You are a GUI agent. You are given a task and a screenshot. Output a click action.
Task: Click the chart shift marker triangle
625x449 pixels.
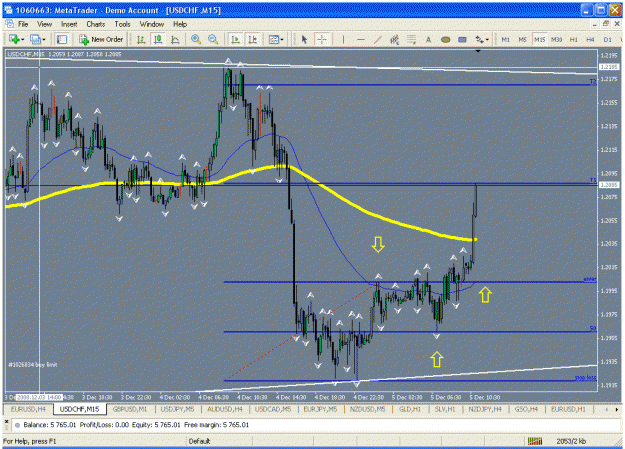478,51
